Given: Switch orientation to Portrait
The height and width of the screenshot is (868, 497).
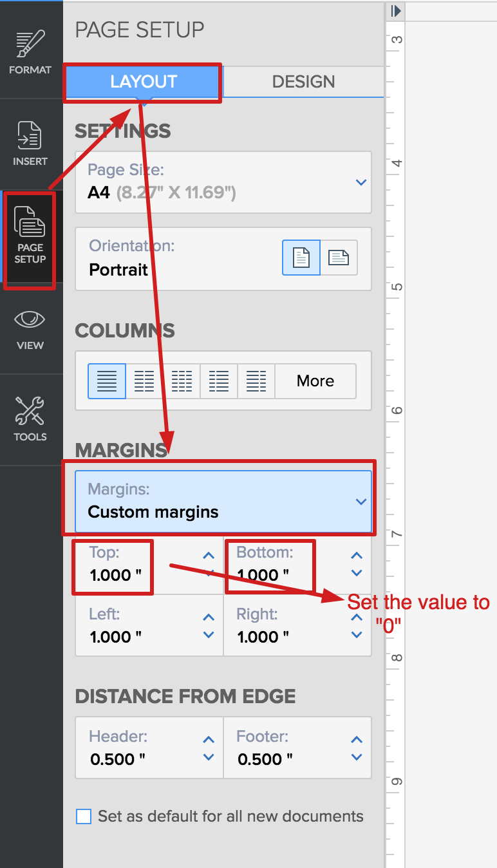Looking at the screenshot, I should [301, 258].
